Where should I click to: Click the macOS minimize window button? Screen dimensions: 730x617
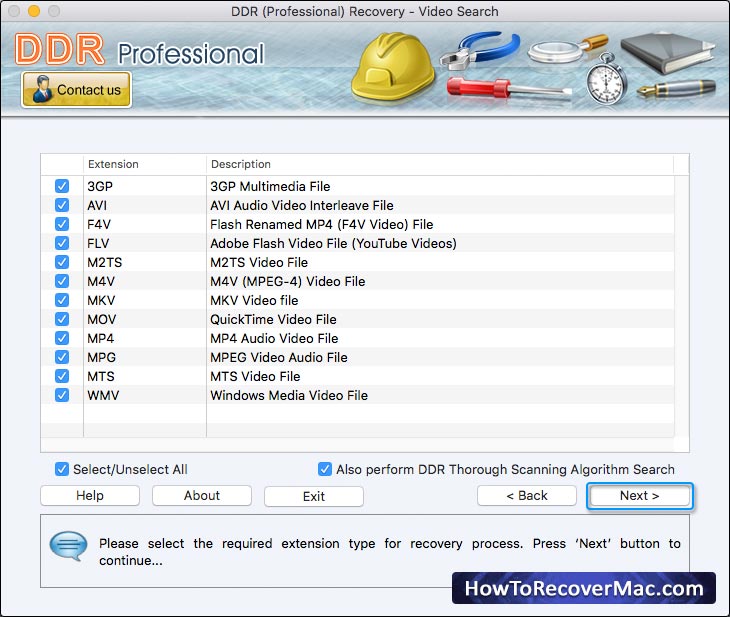click(34, 11)
